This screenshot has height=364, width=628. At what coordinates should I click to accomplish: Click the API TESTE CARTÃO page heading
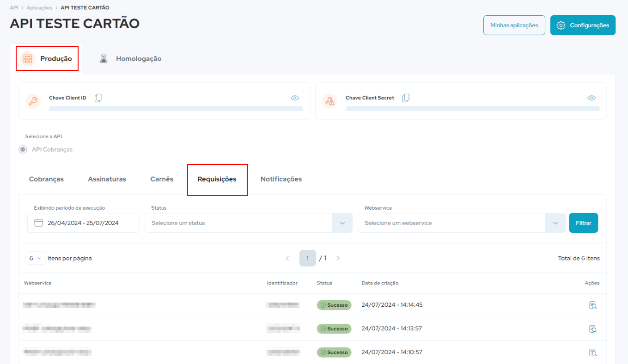coord(74,24)
